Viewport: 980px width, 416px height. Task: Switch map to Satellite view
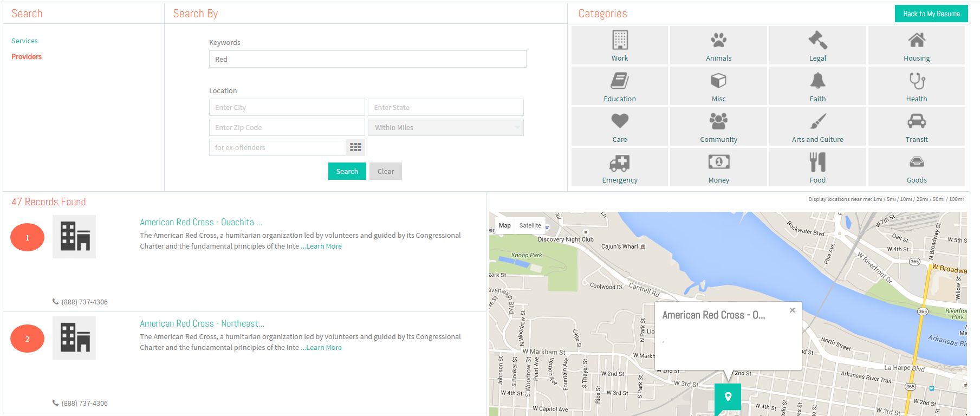point(530,225)
